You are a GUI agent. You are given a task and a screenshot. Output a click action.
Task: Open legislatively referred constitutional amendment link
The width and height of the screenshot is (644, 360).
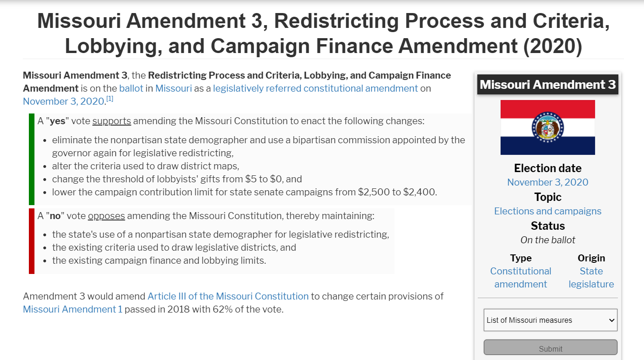(x=315, y=88)
